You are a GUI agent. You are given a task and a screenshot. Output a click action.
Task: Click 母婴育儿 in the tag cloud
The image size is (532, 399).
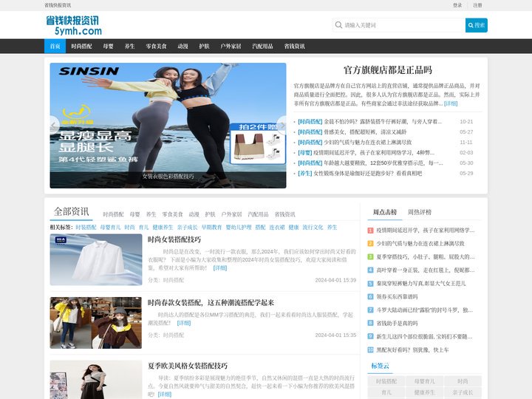point(424,381)
